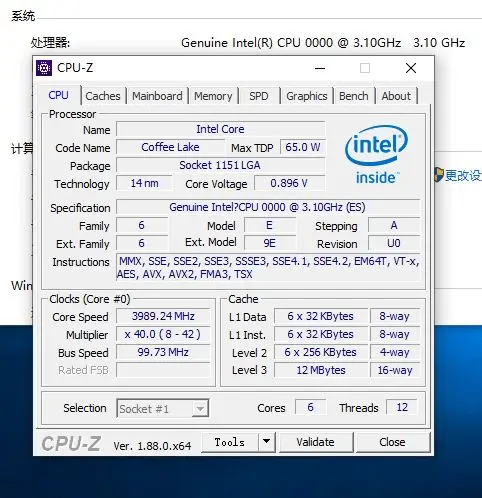Screen dimensions: 482x498
Task: Click the Name field showing Intel Core
Action: (x=220, y=129)
